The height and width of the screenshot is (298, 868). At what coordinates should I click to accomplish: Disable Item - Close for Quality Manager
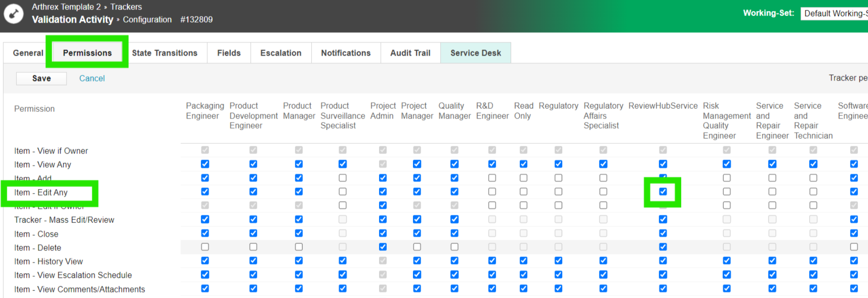[x=455, y=233]
